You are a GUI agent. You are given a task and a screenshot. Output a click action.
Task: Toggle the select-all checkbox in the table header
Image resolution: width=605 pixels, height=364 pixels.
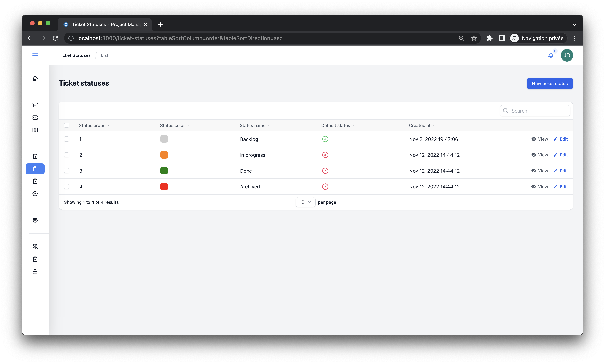pos(66,125)
